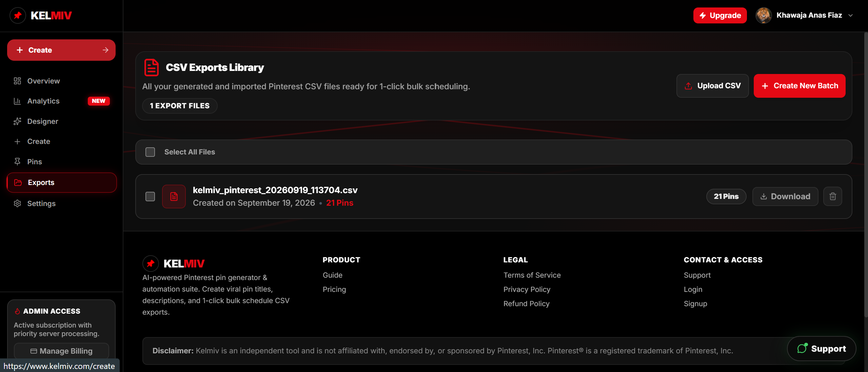Click the Exports folder icon

18,183
